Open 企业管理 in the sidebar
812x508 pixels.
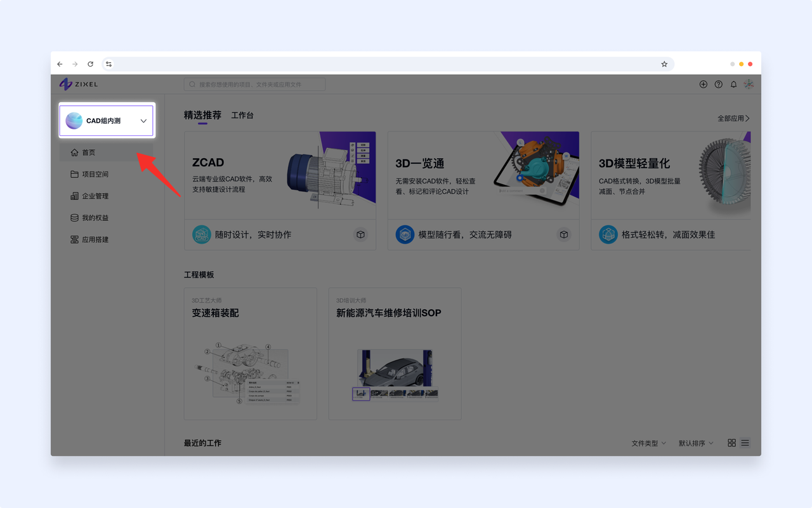click(x=106, y=196)
